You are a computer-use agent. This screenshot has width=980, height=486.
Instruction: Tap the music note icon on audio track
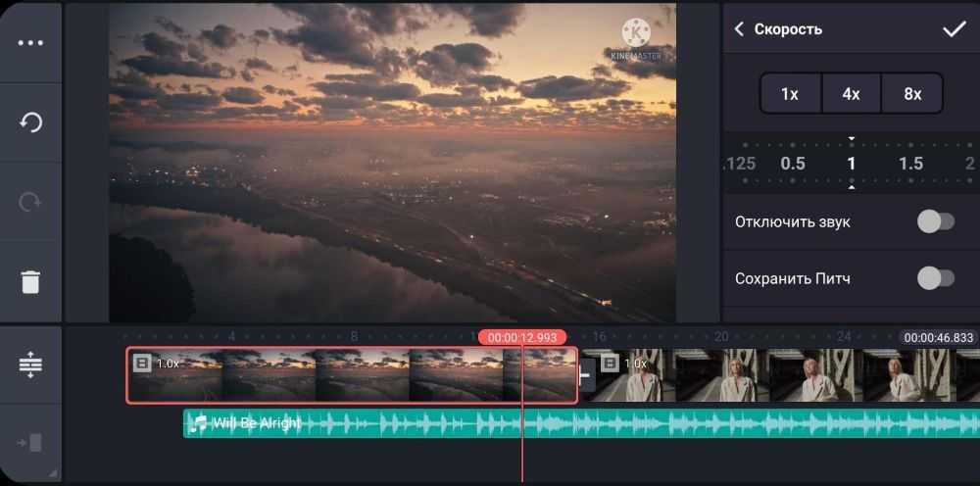199,423
